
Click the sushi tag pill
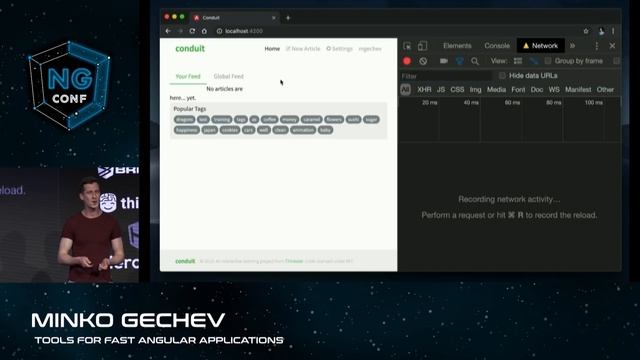click(353, 119)
